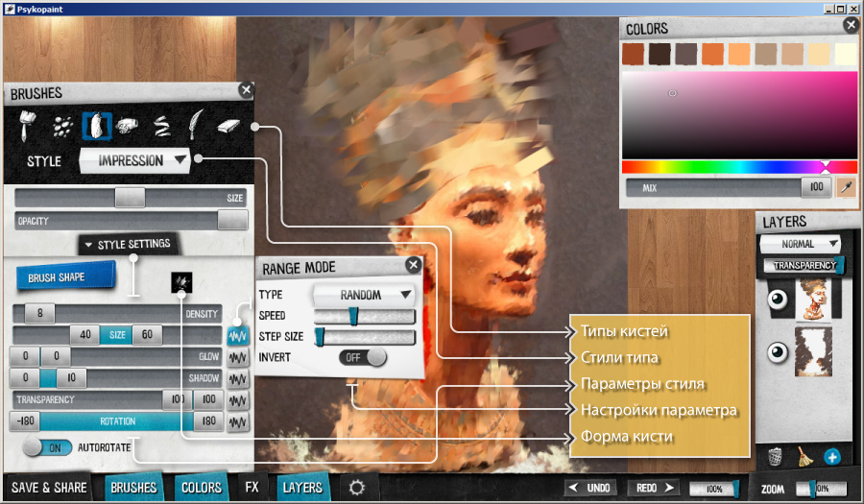Viewport: 864px width, 504px height.
Task: Select the ivory white color swatch
Action: tap(845, 54)
